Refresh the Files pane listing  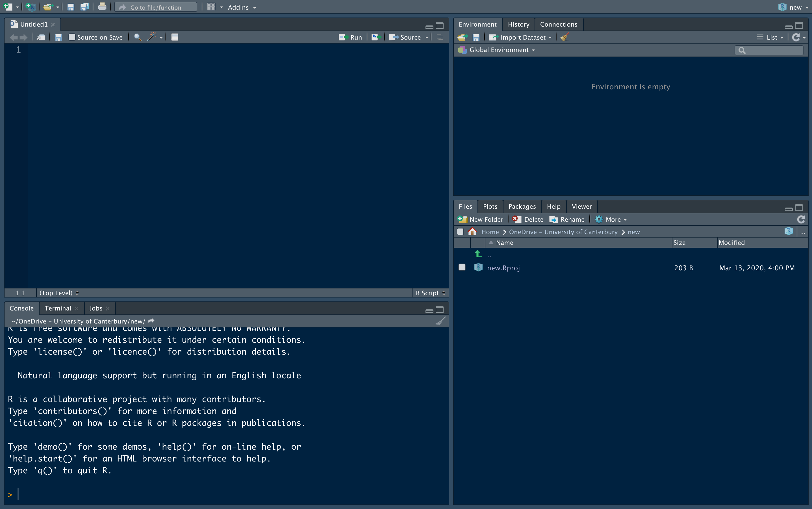click(801, 219)
